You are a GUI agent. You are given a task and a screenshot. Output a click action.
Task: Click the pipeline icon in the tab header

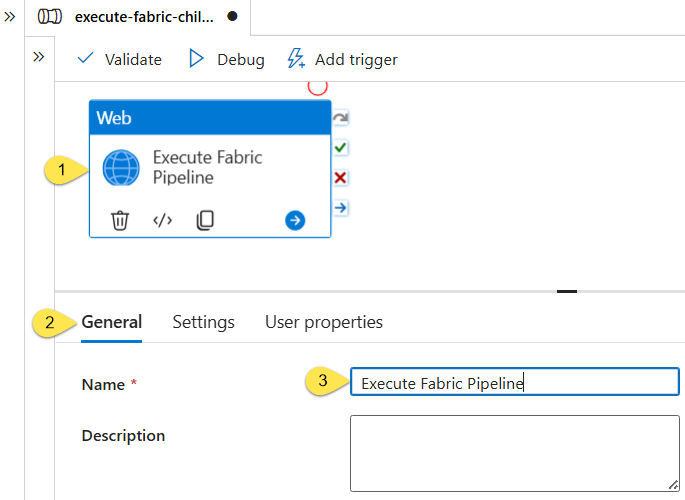click(x=50, y=17)
